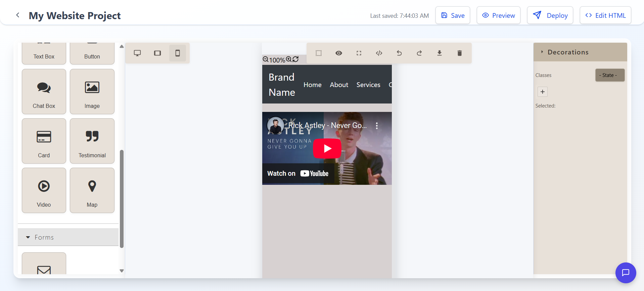Deploy the website

point(550,15)
